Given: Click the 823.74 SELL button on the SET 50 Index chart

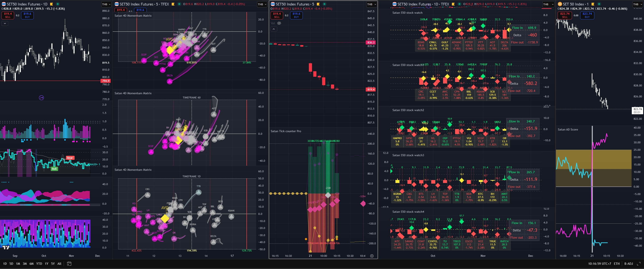Looking at the screenshot, I should tap(565, 15).
